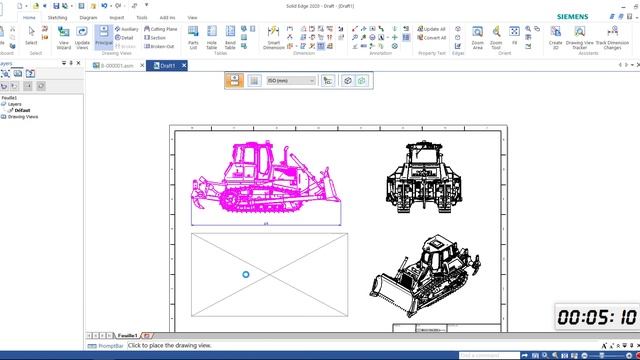Click Update All property text
This screenshot has width=640, height=360.
[x=431, y=29]
